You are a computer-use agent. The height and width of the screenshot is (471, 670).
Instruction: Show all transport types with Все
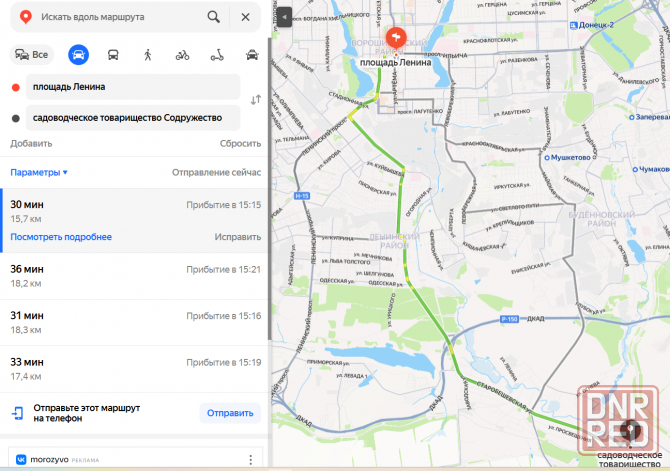[x=32, y=55]
